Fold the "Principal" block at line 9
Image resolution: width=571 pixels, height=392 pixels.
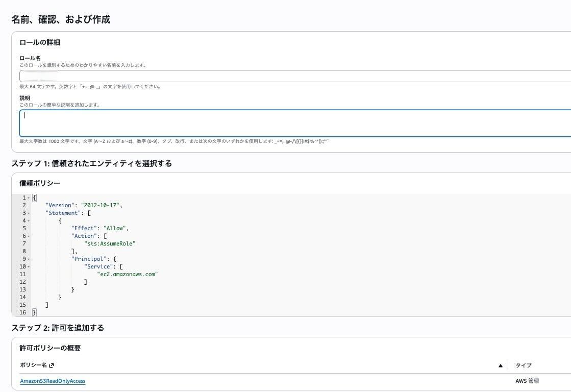point(29,259)
